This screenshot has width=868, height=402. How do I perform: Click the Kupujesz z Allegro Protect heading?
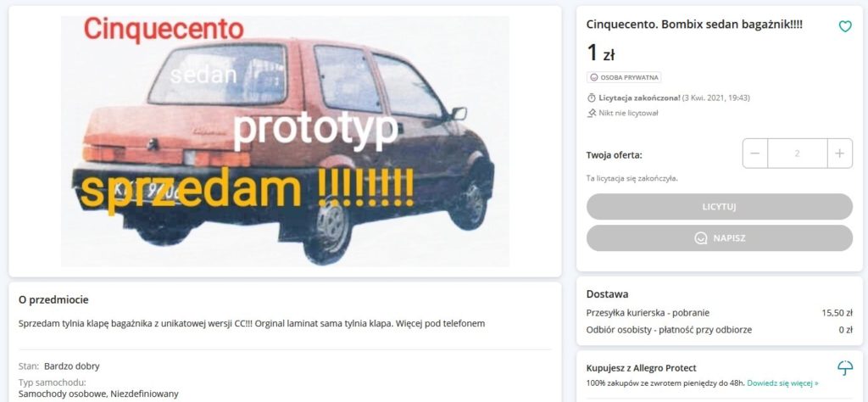641,368
